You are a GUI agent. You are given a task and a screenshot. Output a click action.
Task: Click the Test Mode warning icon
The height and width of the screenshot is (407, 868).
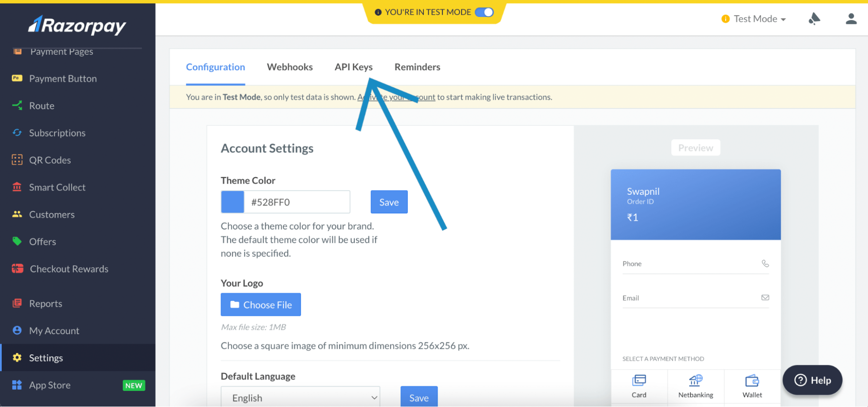point(725,19)
